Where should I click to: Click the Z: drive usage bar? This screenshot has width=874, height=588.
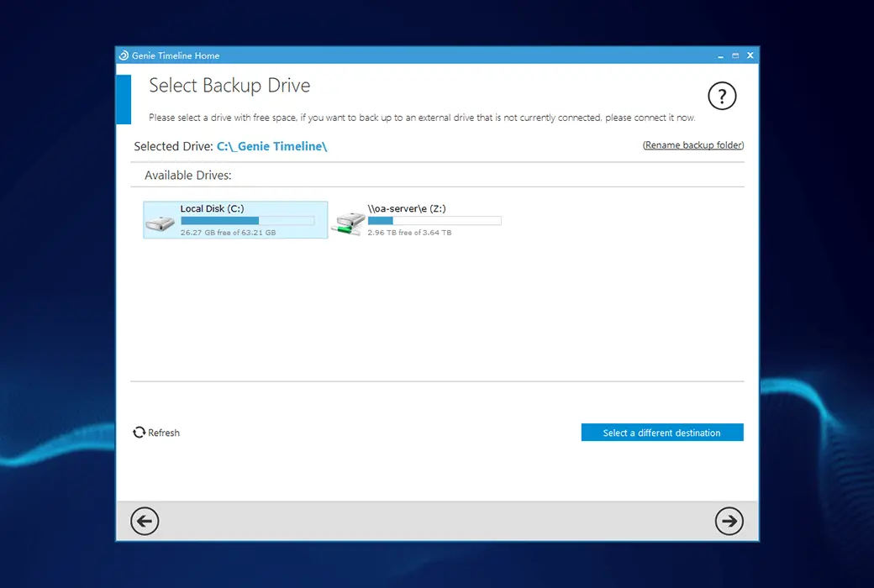(434, 221)
